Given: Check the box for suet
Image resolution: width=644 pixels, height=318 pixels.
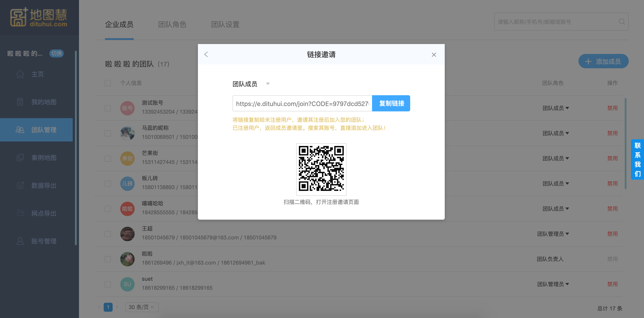Looking at the screenshot, I should point(108,284).
